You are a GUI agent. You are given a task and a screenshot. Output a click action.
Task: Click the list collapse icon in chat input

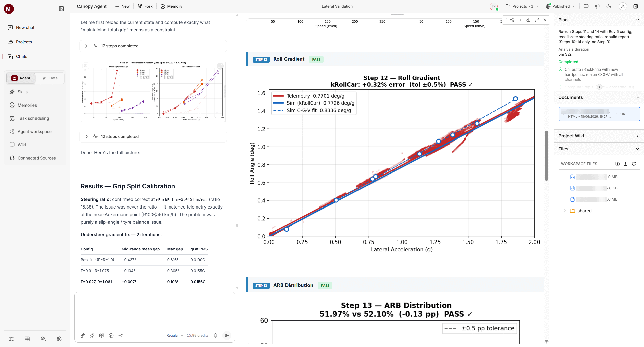pyautogui.click(x=121, y=335)
